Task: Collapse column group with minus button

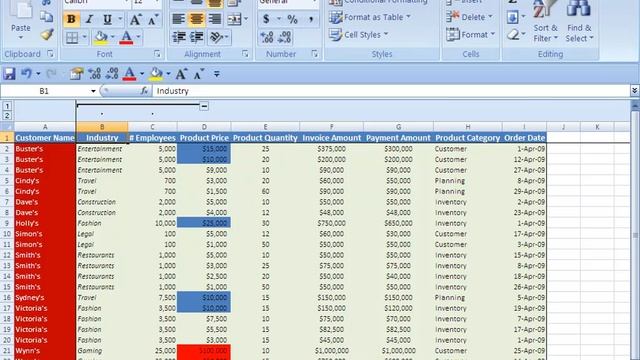Action: click(204, 106)
